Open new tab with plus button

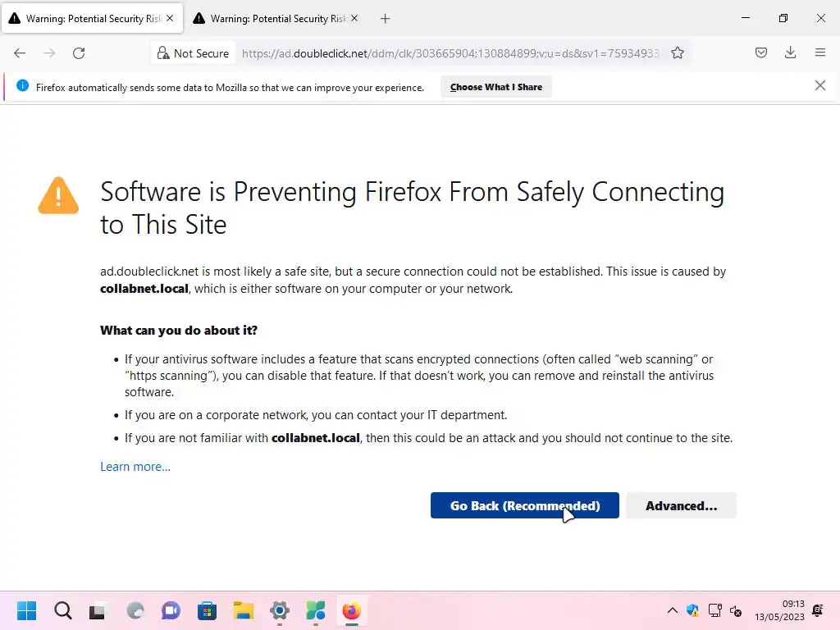coord(386,18)
